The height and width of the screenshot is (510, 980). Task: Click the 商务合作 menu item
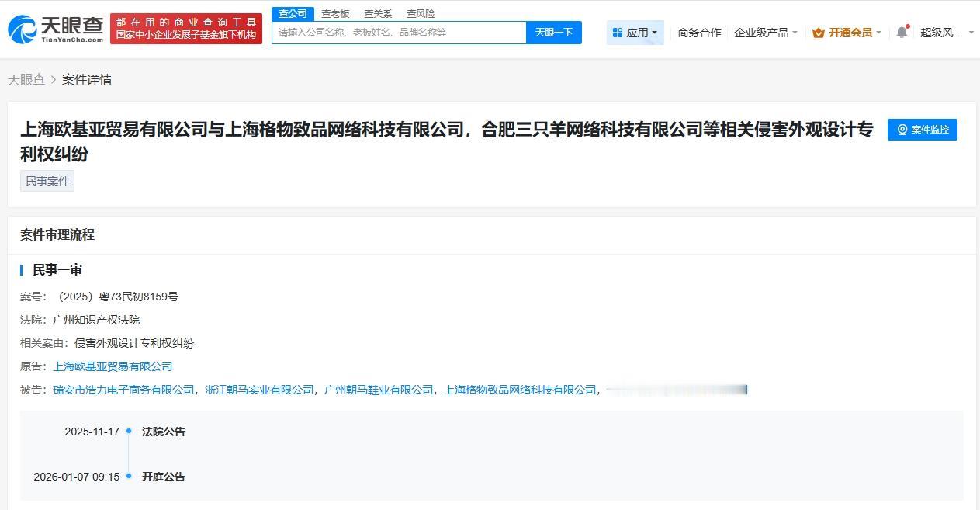(699, 32)
